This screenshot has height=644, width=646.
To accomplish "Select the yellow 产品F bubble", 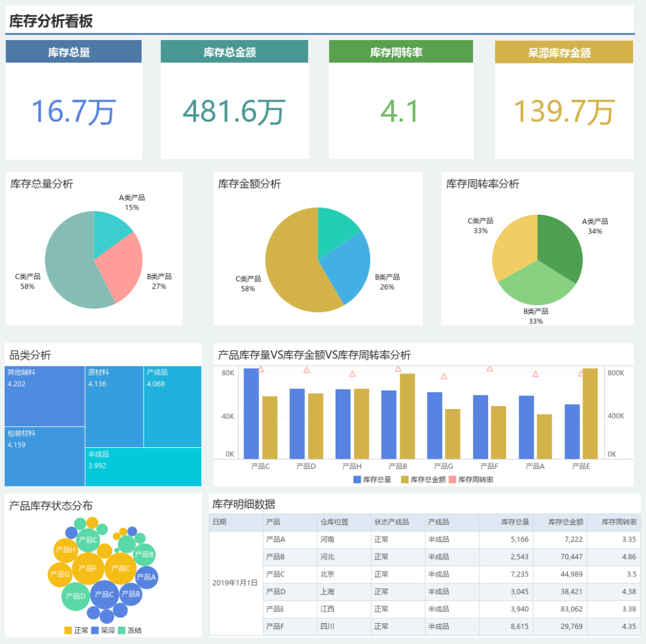I will click(87, 568).
